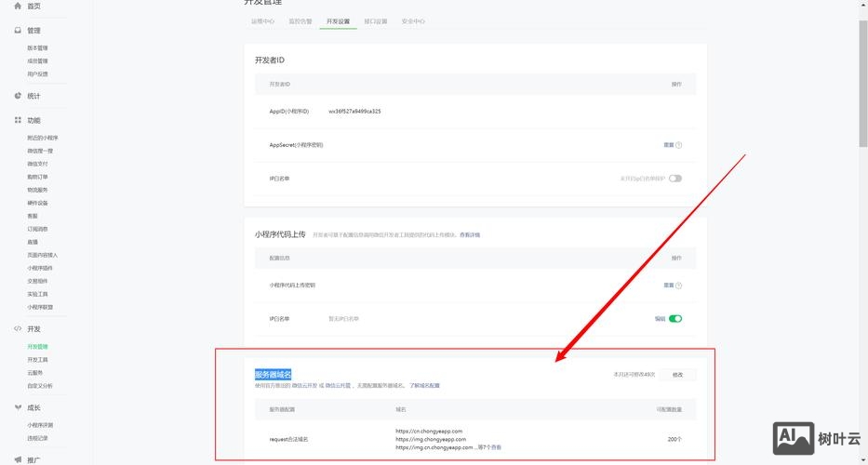Click 修改 button for 服务器域名

(x=677, y=375)
